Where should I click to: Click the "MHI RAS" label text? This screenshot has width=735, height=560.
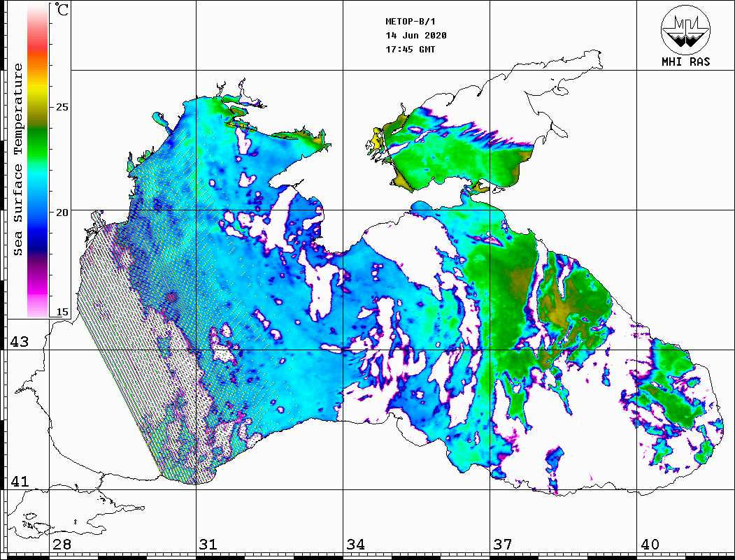point(685,62)
